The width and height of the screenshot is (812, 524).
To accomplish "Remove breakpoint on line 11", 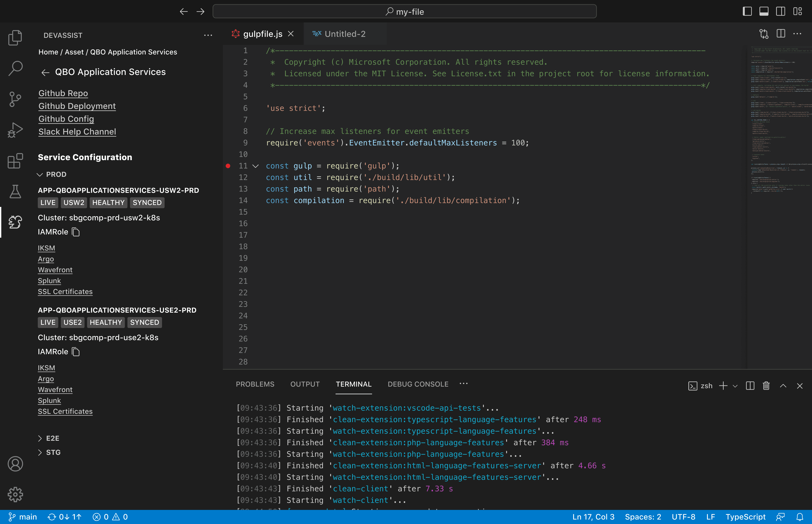I will (228, 166).
